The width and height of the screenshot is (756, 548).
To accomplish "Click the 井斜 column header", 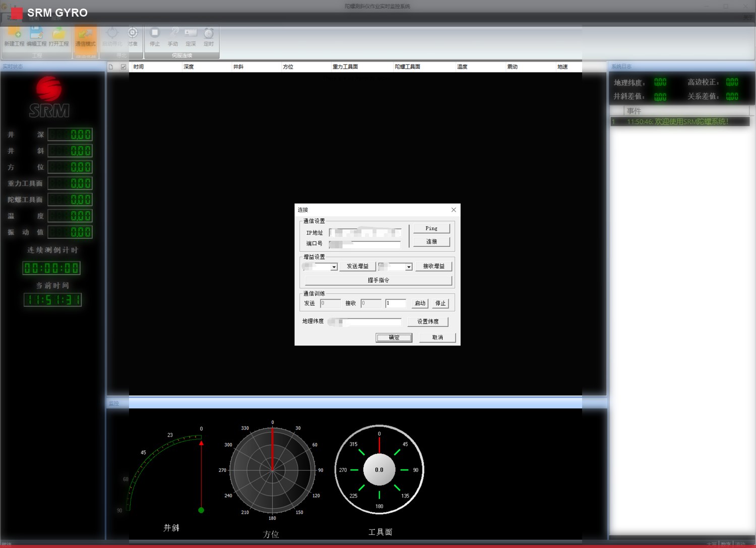I will click(256, 66).
